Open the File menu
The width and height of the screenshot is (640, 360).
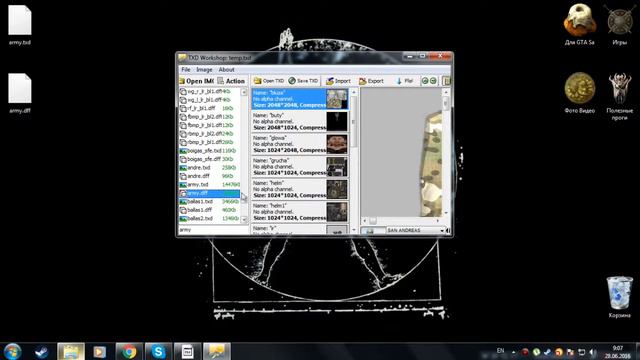[186, 69]
